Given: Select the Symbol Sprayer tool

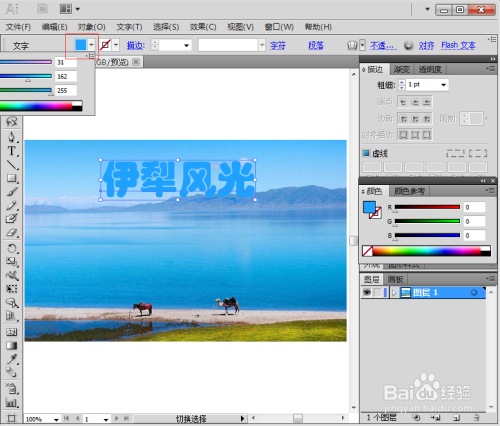Looking at the screenshot, I should tap(12, 389).
